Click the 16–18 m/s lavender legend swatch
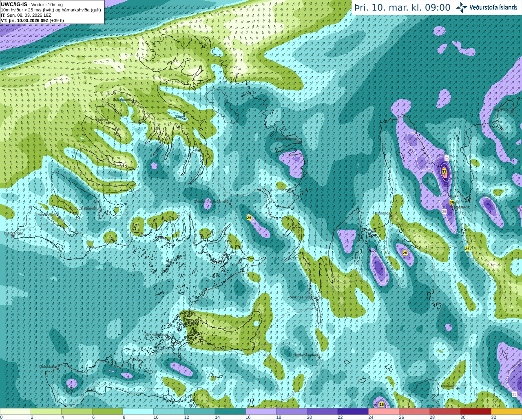Viewport: 522px width, 420px height. coord(261,411)
